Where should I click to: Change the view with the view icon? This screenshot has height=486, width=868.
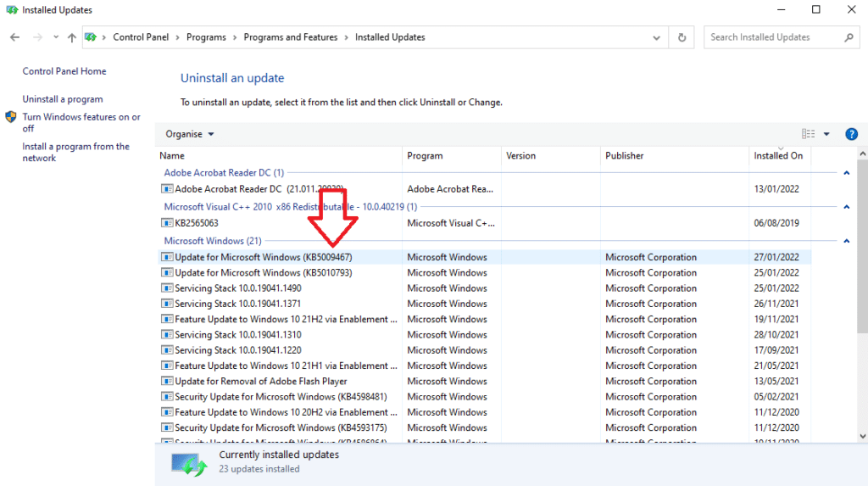(x=808, y=134)
